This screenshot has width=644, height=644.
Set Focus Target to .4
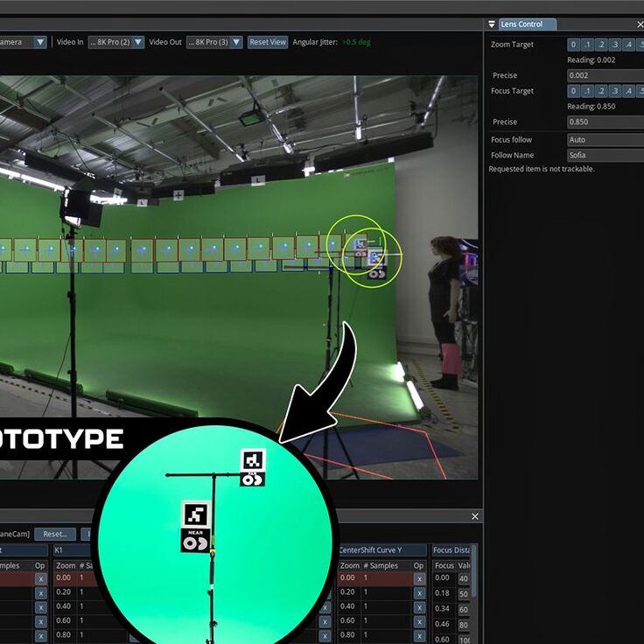coord(628,91)
